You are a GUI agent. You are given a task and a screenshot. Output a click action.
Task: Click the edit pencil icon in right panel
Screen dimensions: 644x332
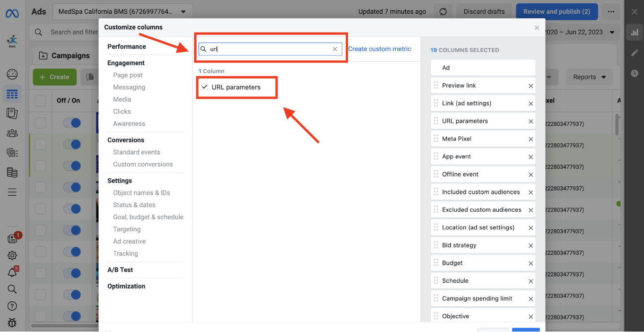tap(635, 53)
